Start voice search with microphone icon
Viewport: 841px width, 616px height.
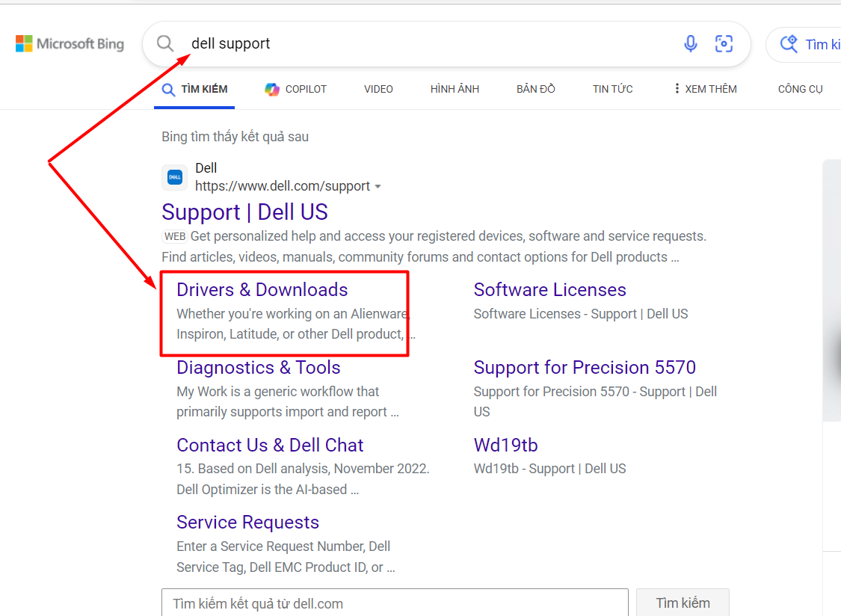pyautogui.click(x=691, y=43)
